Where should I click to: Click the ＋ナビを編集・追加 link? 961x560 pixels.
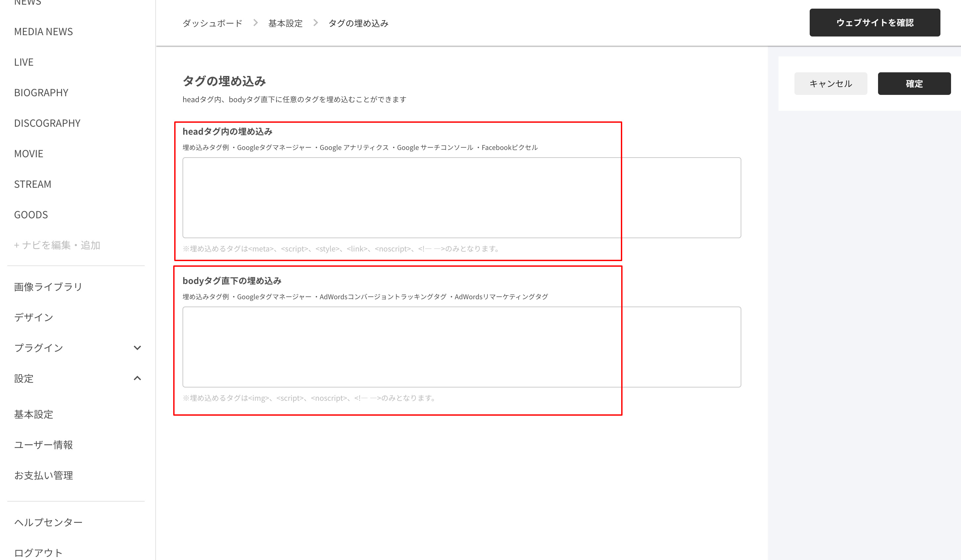point(57,245)
